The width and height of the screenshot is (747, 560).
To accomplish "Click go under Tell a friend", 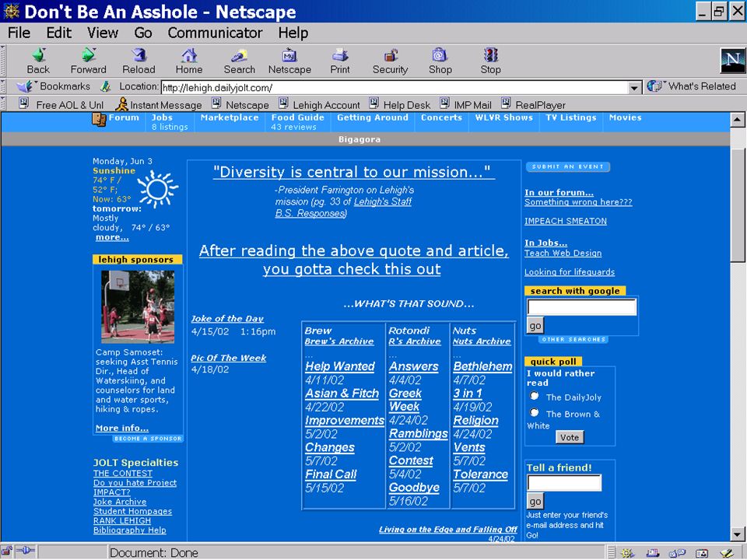I will (x=535, y=502).
